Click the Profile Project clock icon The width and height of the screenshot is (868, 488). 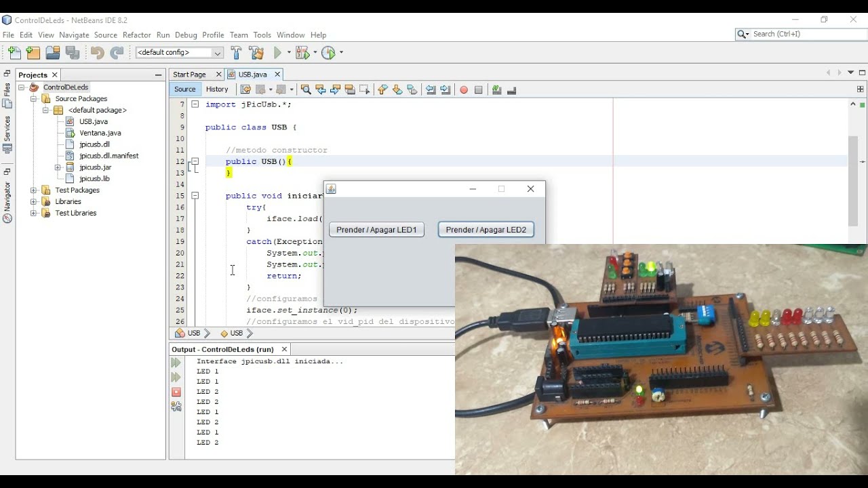coord(328,53)
